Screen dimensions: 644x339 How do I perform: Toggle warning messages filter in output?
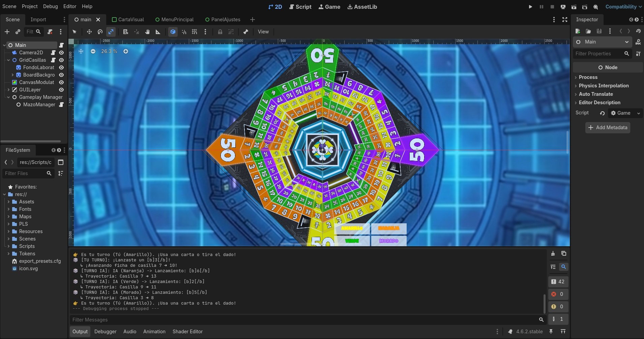click(x=558, y=307)
